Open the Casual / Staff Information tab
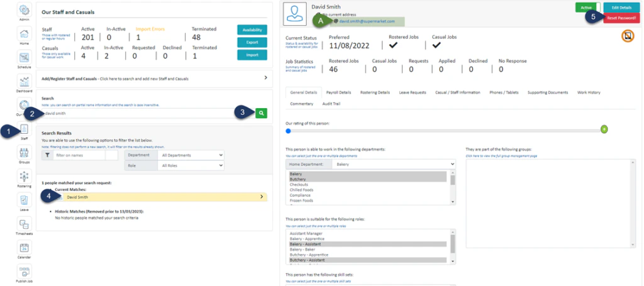 point(458,92)
